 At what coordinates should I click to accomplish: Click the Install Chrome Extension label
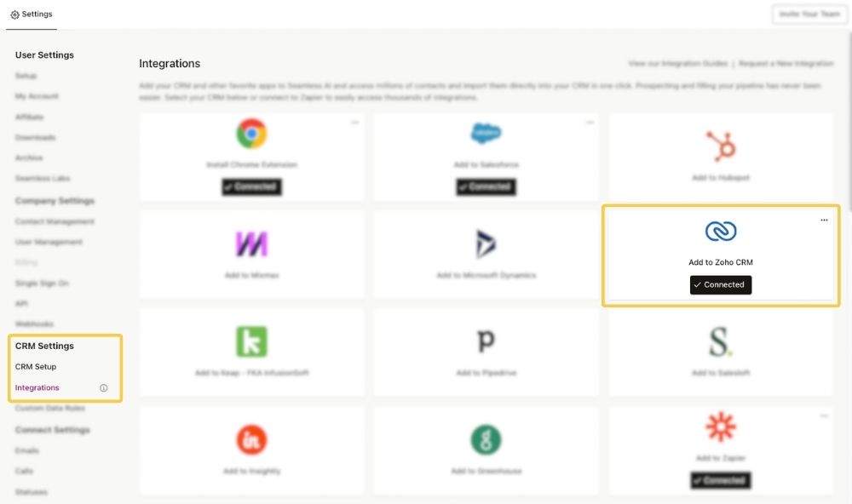click(x=251, y=164)
